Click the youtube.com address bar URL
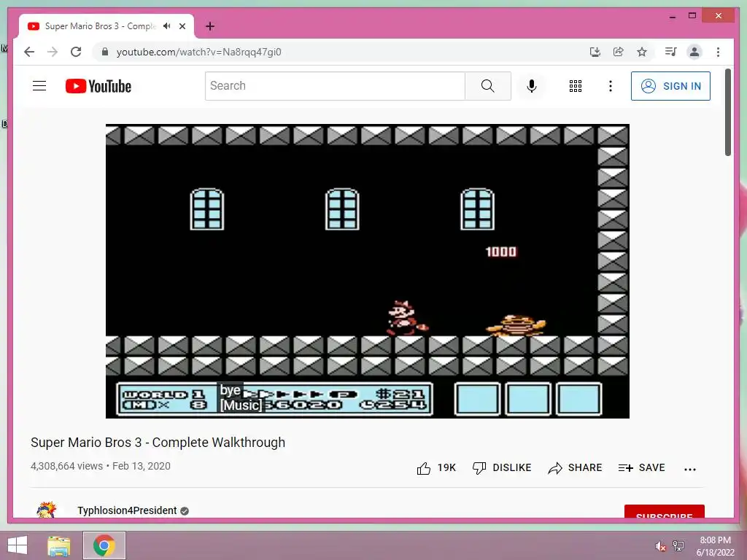 198,52
